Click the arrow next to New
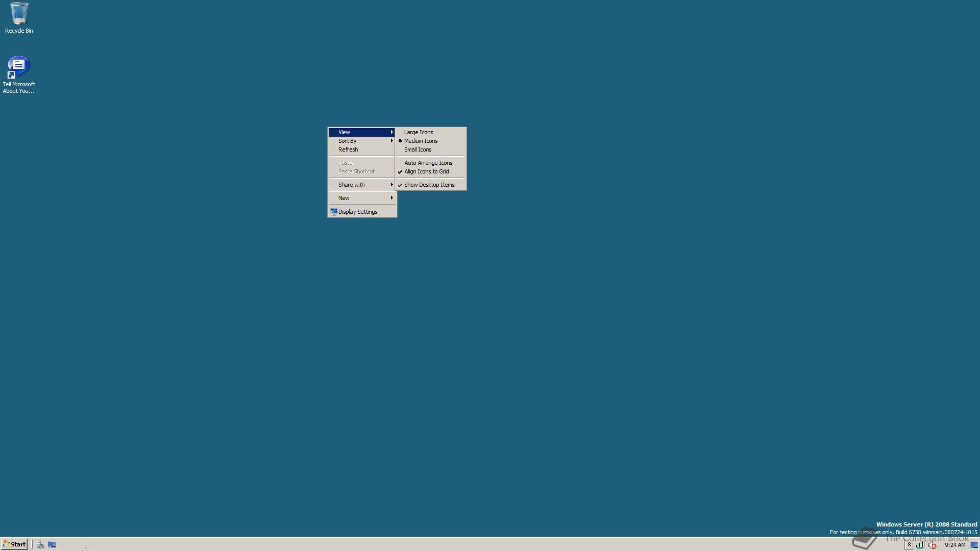 pyautogui.click(x=392, y=198)
